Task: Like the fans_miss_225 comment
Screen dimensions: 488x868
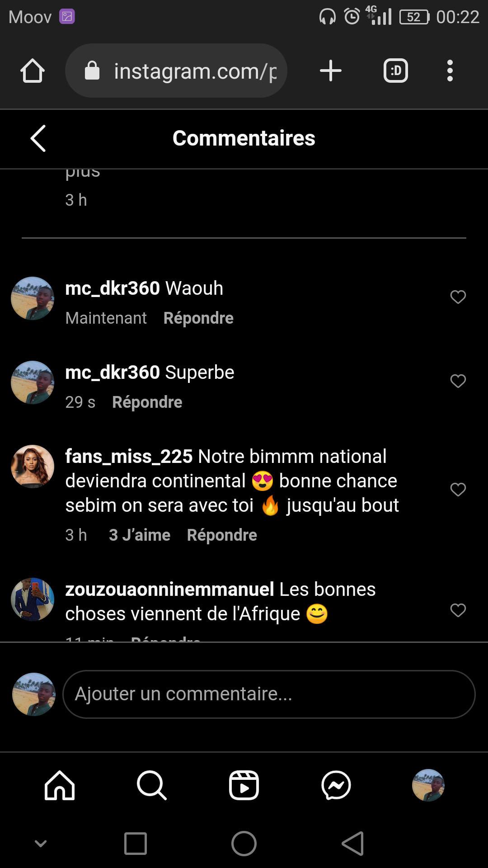Action: click(x=458, y=490)
